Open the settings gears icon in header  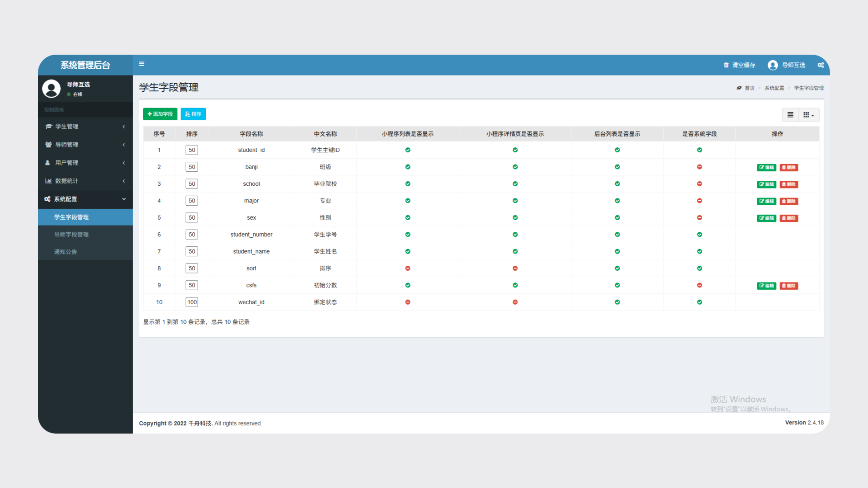click(x=821, y=65)
